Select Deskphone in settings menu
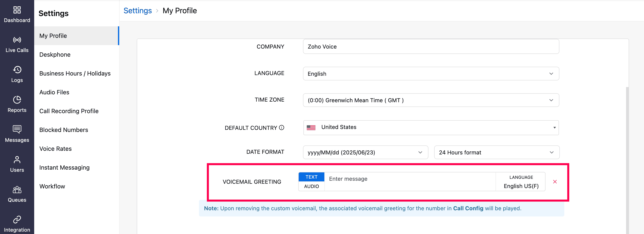Screen dimensions: 644x234 coord(55,55)
